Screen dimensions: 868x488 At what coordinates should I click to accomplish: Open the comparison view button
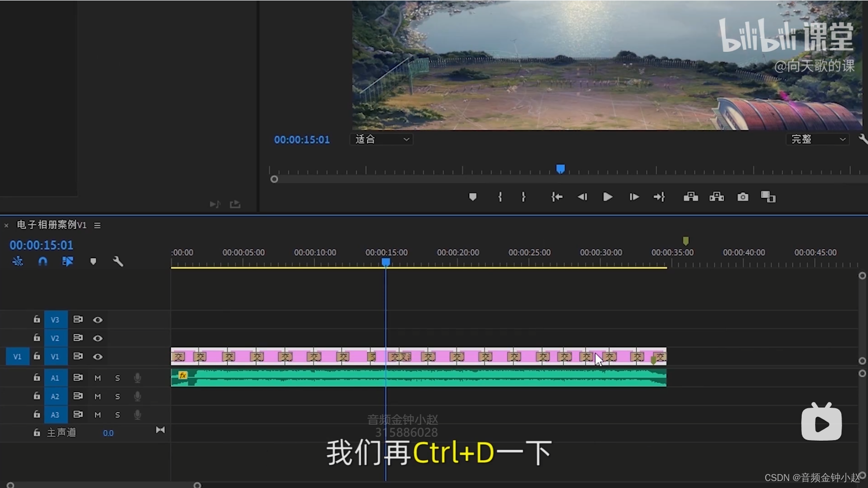768,197
